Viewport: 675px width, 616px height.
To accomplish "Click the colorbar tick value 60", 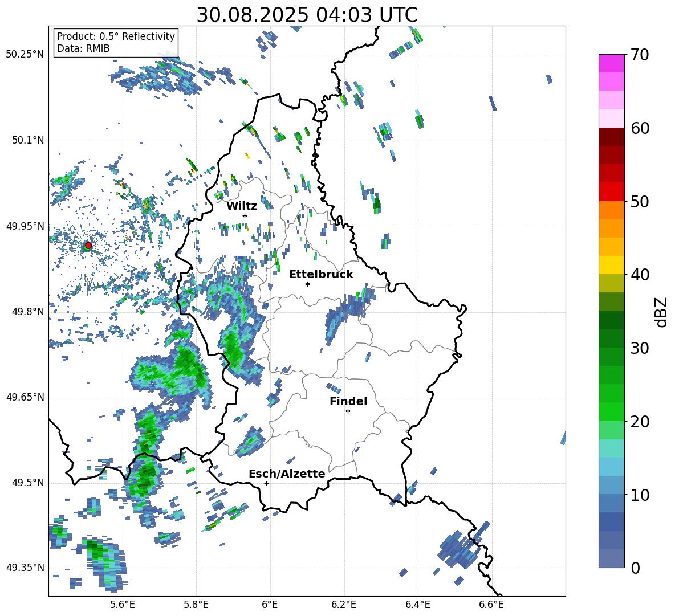I will coord(640,128).
